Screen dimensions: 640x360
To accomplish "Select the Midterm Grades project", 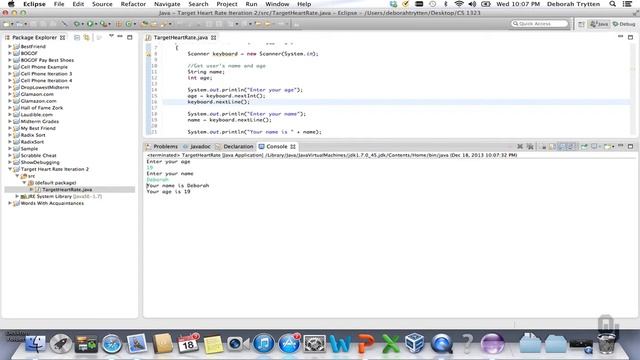I will pyautogui.click(x=40, y=122).
